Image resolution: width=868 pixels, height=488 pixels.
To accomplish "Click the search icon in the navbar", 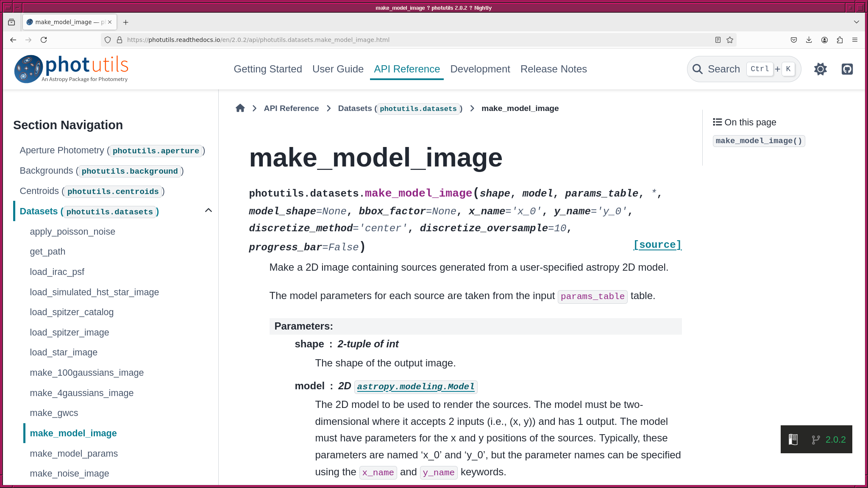I will [x=698, y=69].
